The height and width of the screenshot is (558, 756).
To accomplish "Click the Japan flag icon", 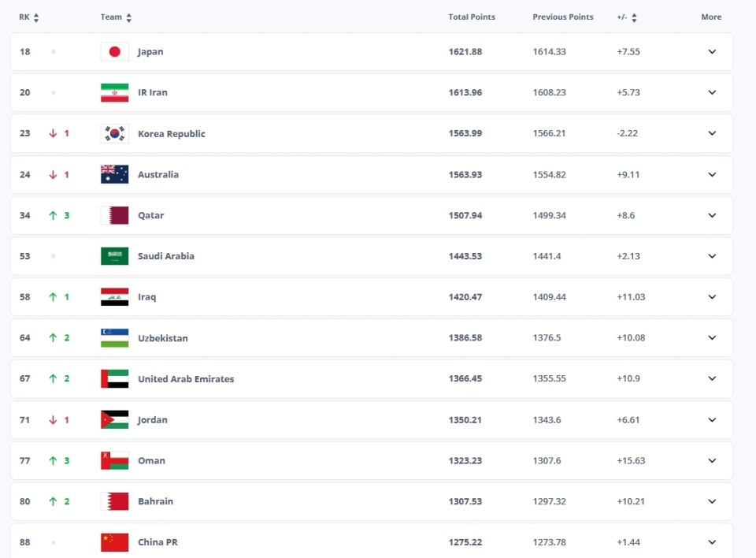I will pyautogui.click(x=114, y=52).
